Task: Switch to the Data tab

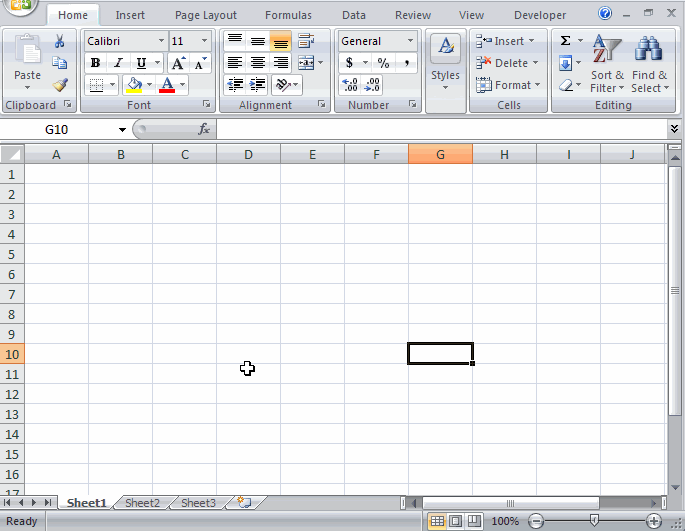Action: pos(354,15)
